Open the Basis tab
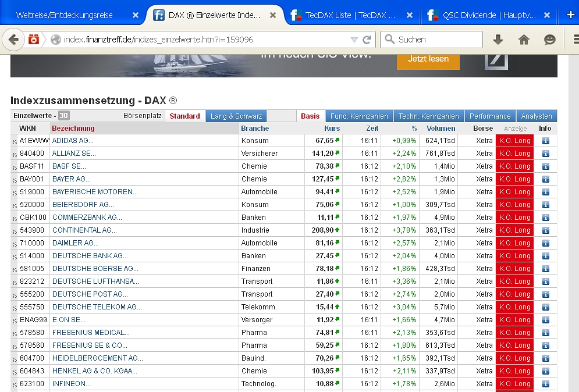 click(310, 116)
